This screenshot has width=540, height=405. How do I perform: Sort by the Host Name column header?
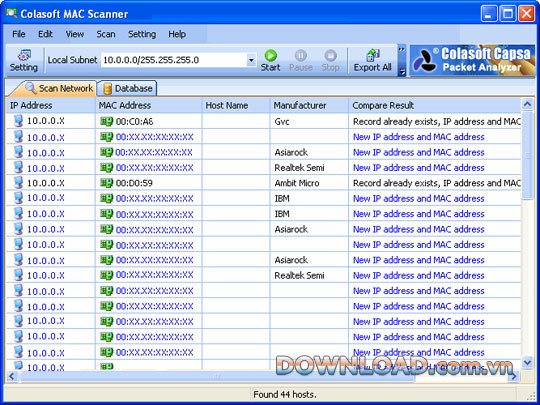pos(236,105)
